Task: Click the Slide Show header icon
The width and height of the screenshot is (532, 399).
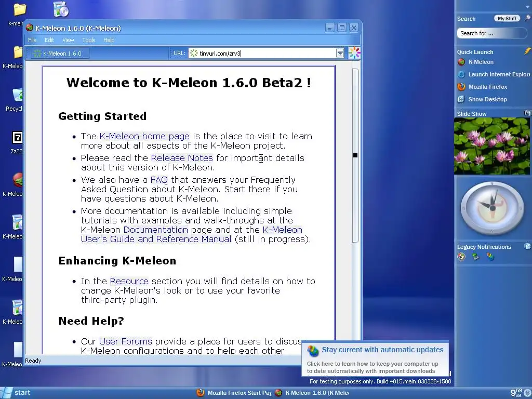Action: (x=527, y=113)
